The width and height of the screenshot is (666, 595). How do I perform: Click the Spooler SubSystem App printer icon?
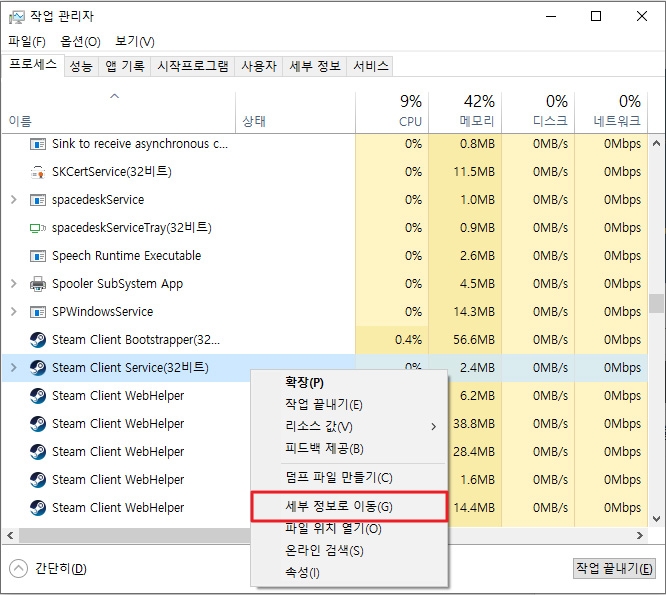tap(38, 284)
